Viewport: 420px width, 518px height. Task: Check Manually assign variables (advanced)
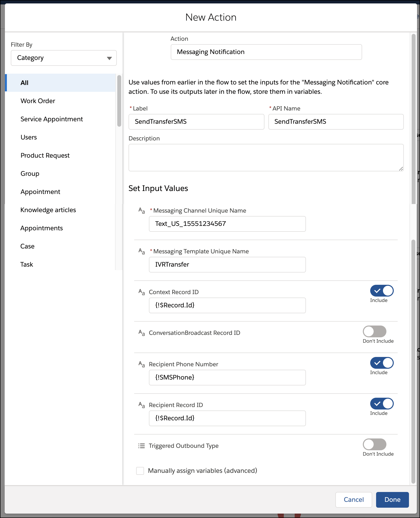click(140, 471)
